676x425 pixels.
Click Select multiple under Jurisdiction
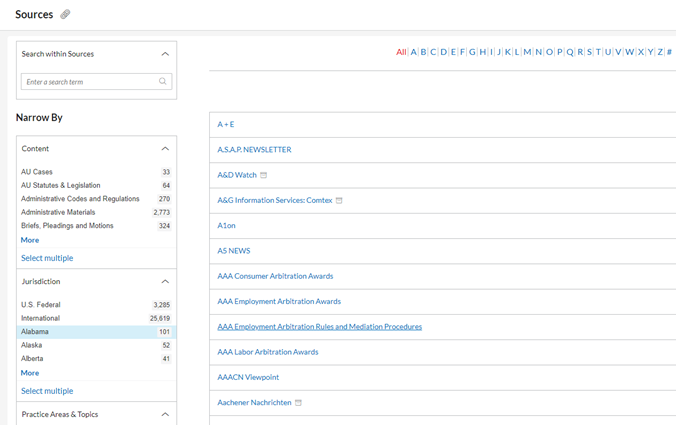[x=47, y=391]
